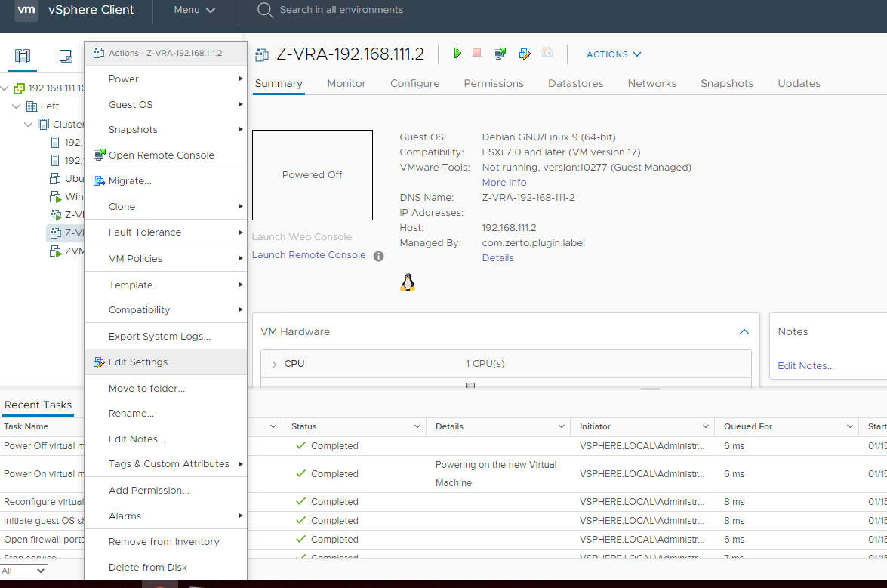
Task: Choose Open Remote Console from the menu
Action: point(166,155)
